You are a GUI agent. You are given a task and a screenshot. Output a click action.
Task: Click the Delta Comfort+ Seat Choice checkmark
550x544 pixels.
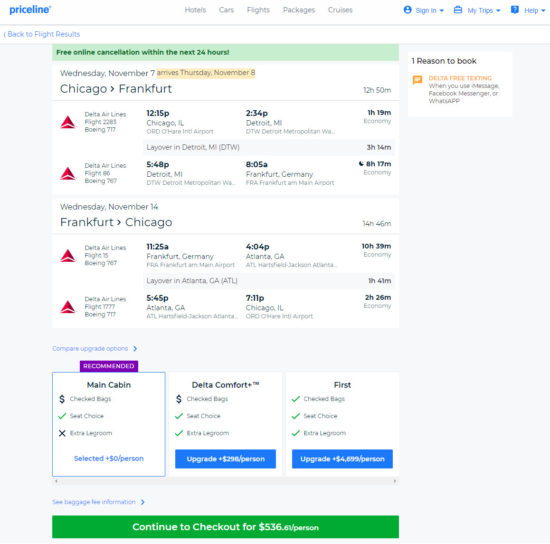click(179, 416)
